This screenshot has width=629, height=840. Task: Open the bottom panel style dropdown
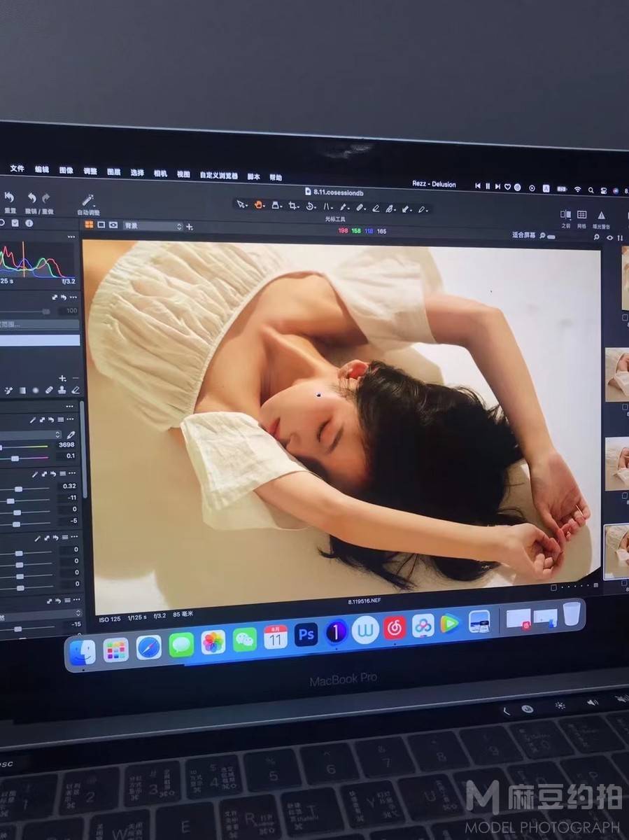[x=40, y=614]
